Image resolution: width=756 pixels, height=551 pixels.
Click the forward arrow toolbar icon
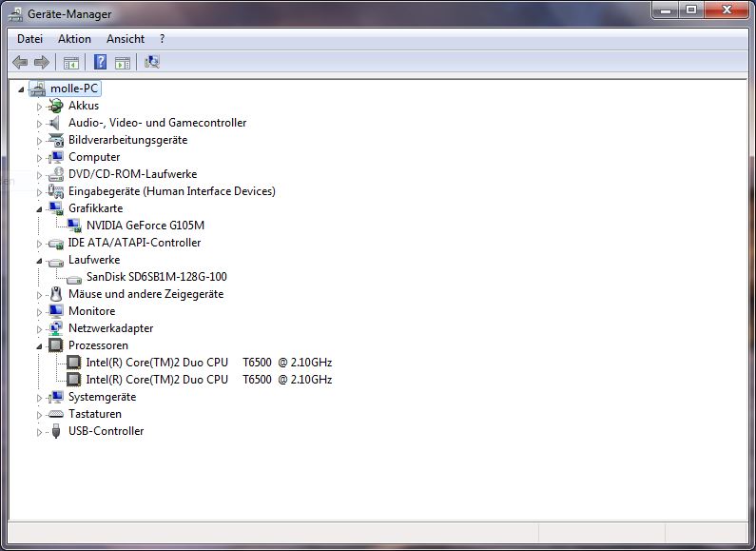point(42,62)
